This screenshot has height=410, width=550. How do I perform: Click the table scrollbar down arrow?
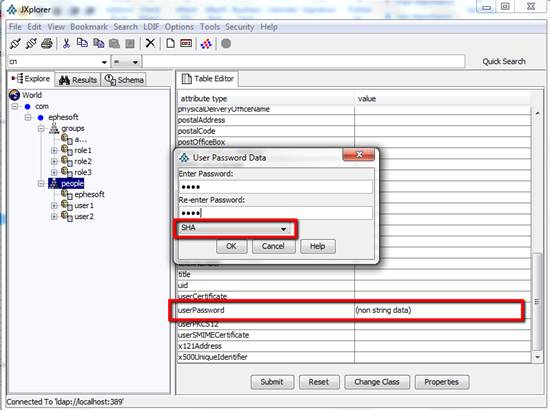click(x=537, y=357)
